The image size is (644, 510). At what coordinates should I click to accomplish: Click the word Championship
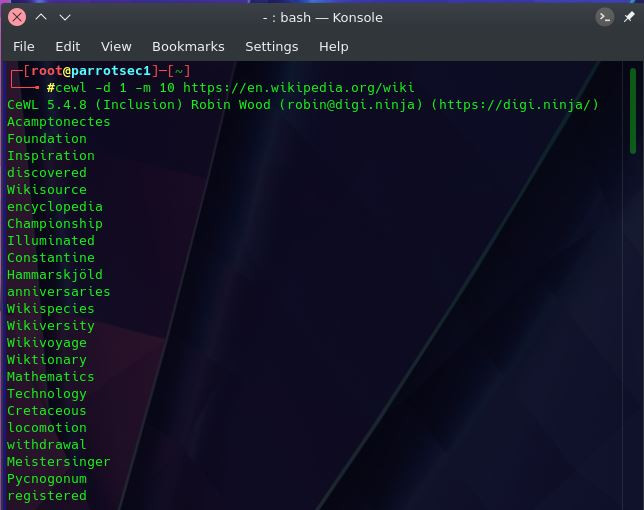(x=55, y=223)
